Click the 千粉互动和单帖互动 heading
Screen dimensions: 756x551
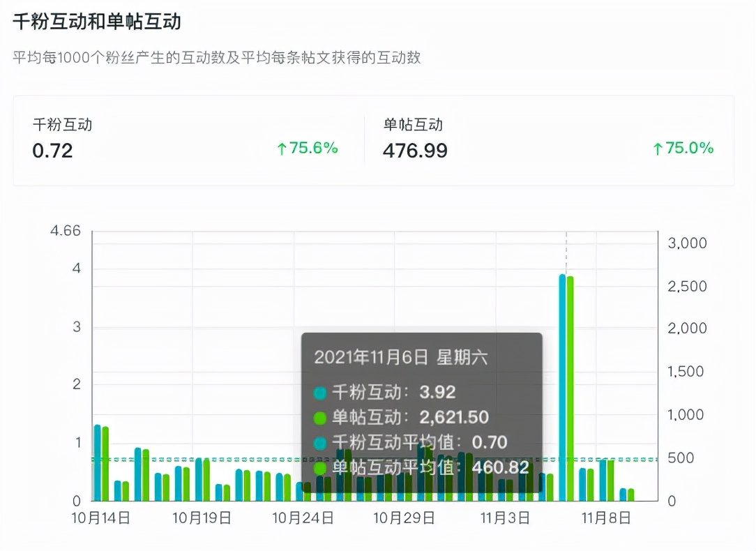coord(95,22)
